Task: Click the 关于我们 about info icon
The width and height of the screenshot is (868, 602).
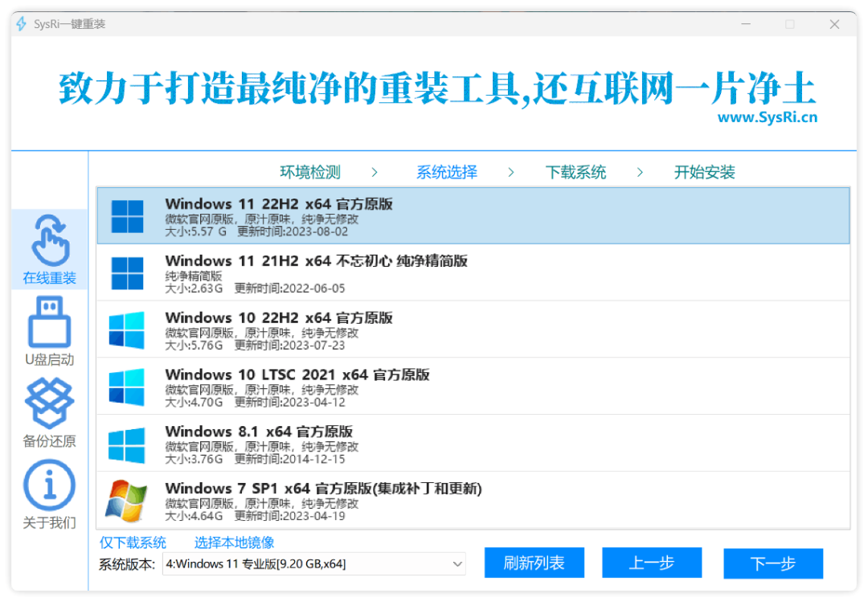Action: (x=50, y=485)
